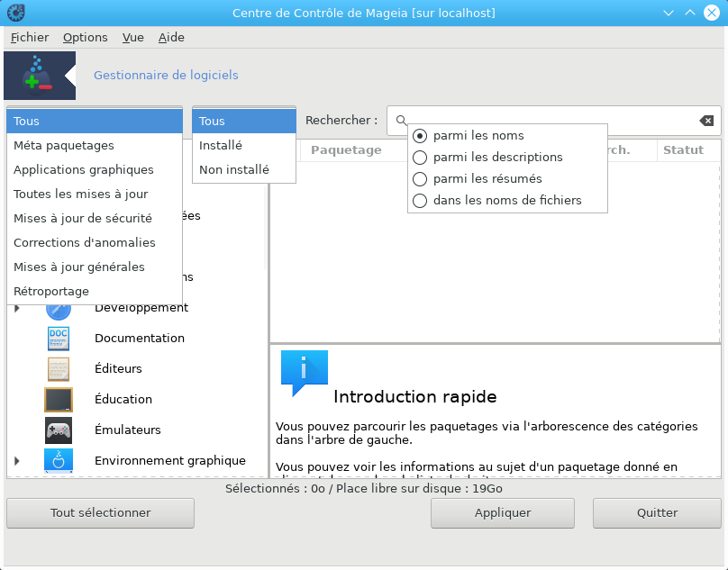
Task: Expand the Environnement graphique tree category
Action: [17, 461]
